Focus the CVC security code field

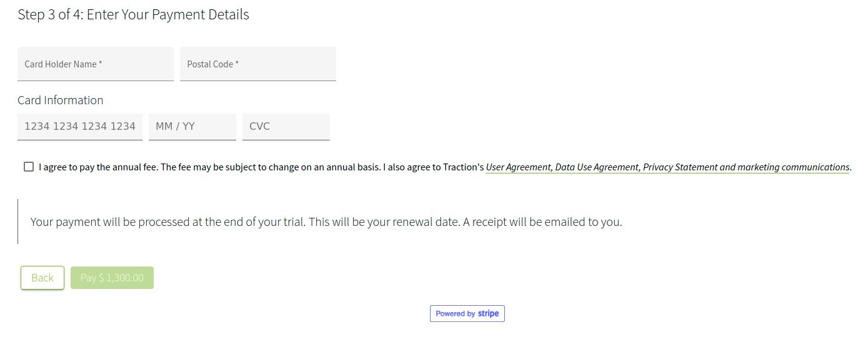[286, 127]
